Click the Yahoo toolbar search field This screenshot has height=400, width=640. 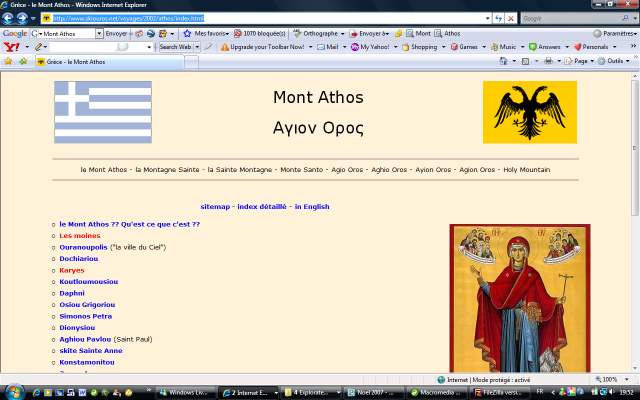101,47
